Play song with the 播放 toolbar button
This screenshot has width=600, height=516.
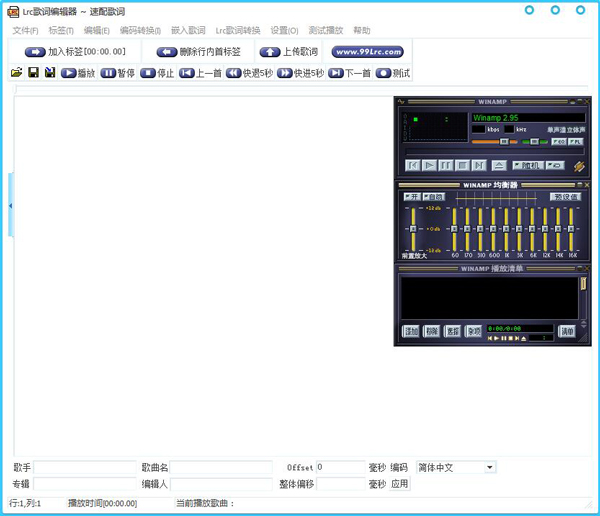(78, 73)
